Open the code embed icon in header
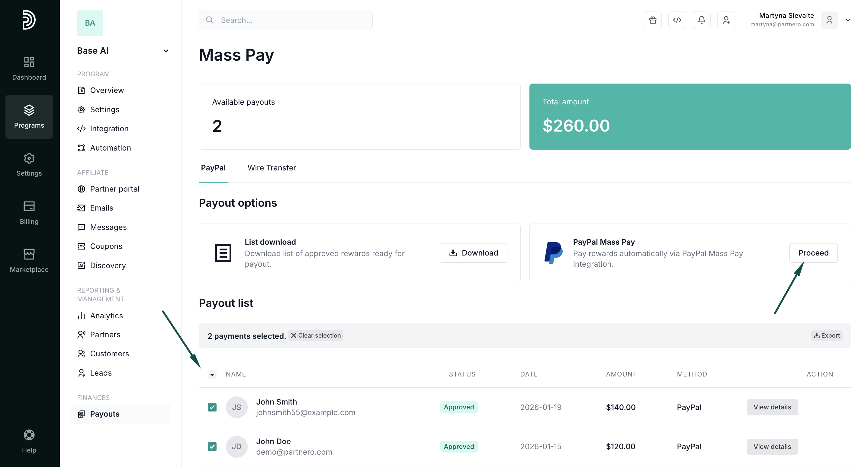Screen dimensions: 868x467 (677, 20)
